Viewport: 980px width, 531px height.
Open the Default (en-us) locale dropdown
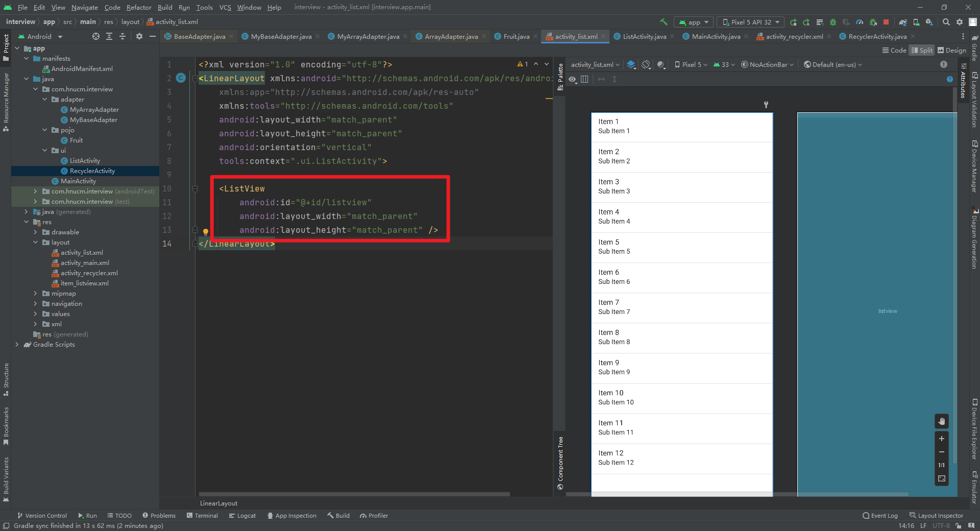[x=832, y=64]
